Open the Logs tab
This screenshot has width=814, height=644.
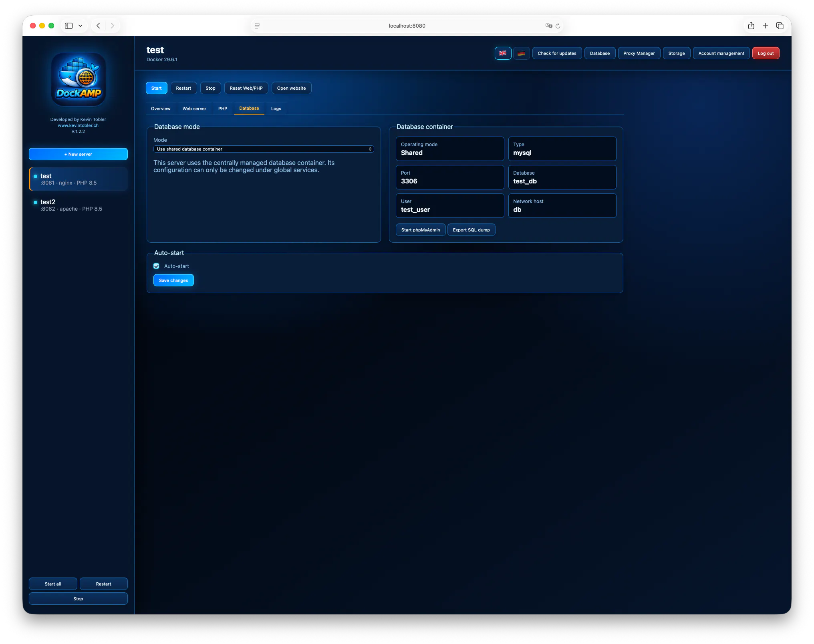pyautogui.click(x=276, y=109)
